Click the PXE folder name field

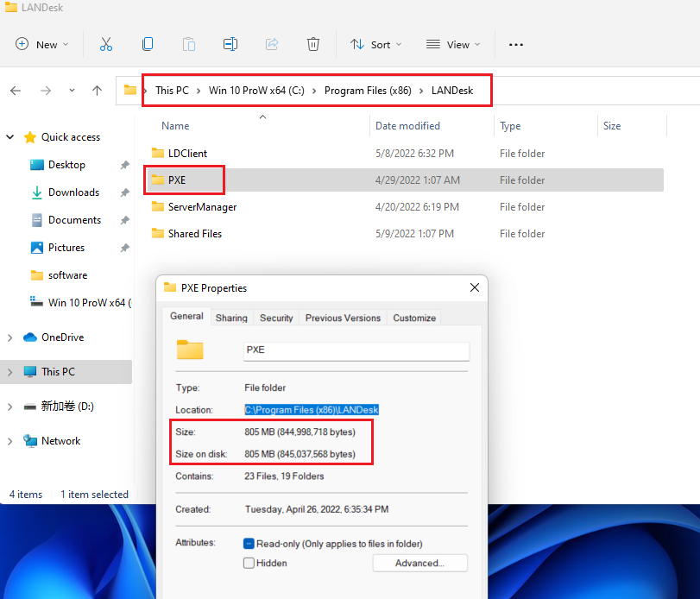pos(356,350)
